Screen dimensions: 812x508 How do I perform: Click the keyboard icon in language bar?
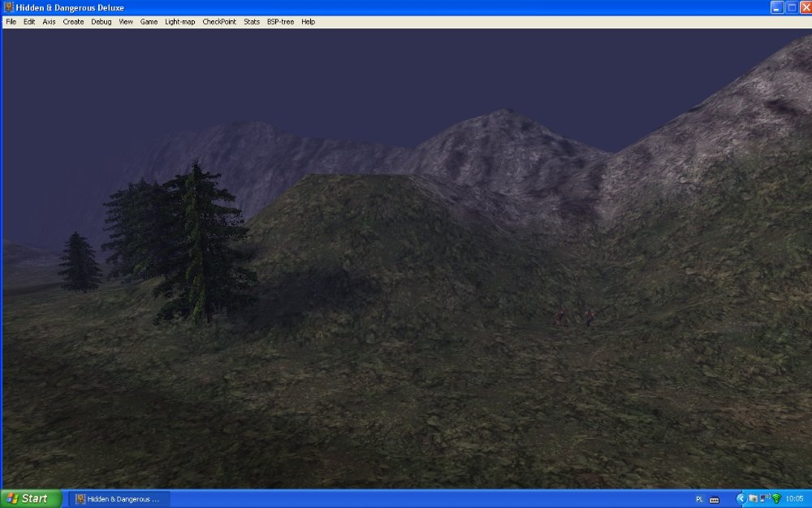[x=715, y=499]
